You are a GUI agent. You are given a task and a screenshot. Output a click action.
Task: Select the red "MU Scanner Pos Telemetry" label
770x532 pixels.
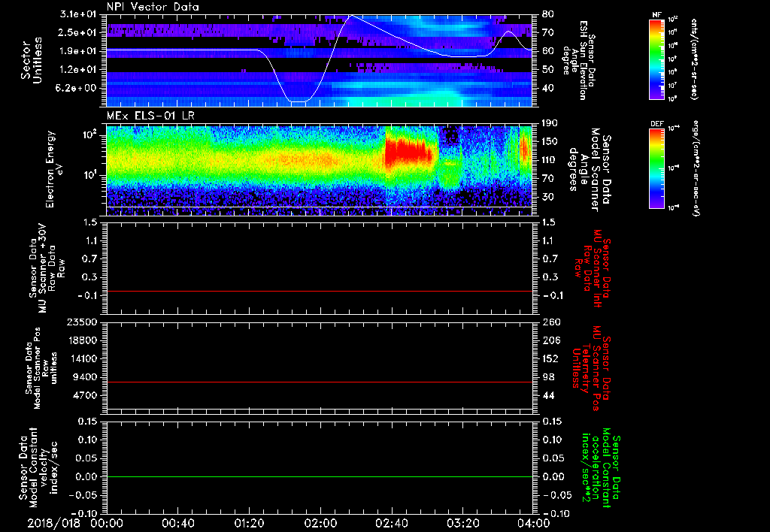[591, 367]
